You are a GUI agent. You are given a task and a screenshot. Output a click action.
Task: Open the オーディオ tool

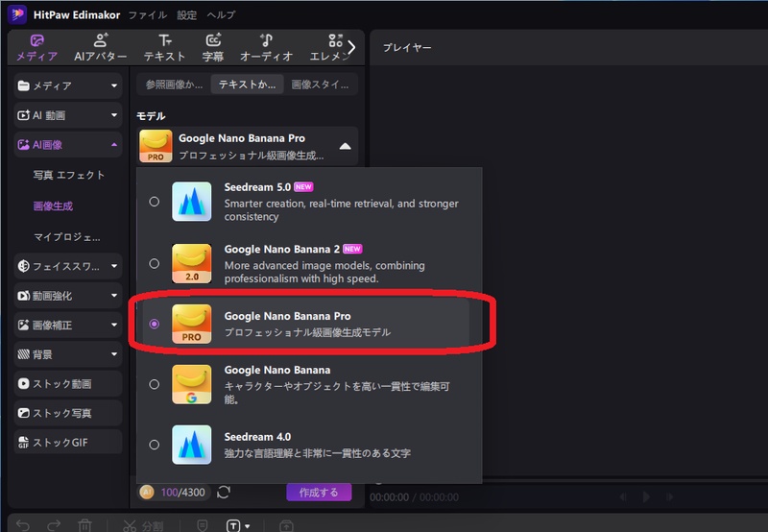pos(266,48)
